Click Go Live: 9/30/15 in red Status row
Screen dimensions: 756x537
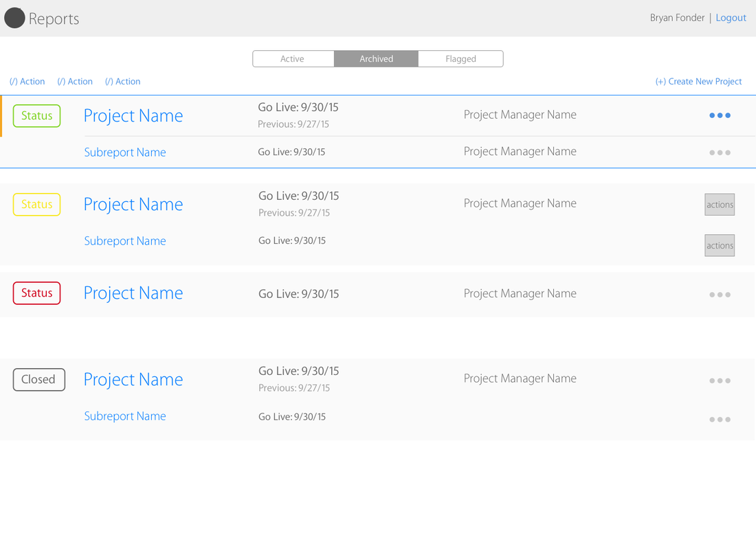[x=298, y=295]
